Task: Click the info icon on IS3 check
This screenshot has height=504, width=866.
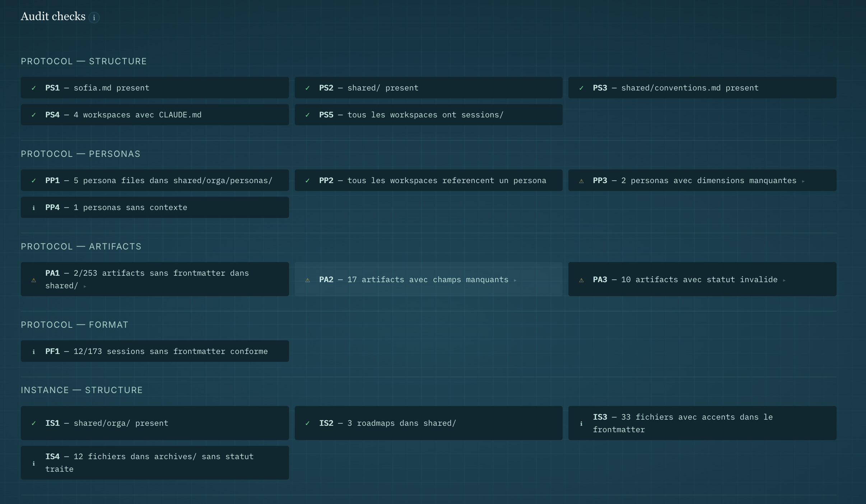Action: point(581,424)
